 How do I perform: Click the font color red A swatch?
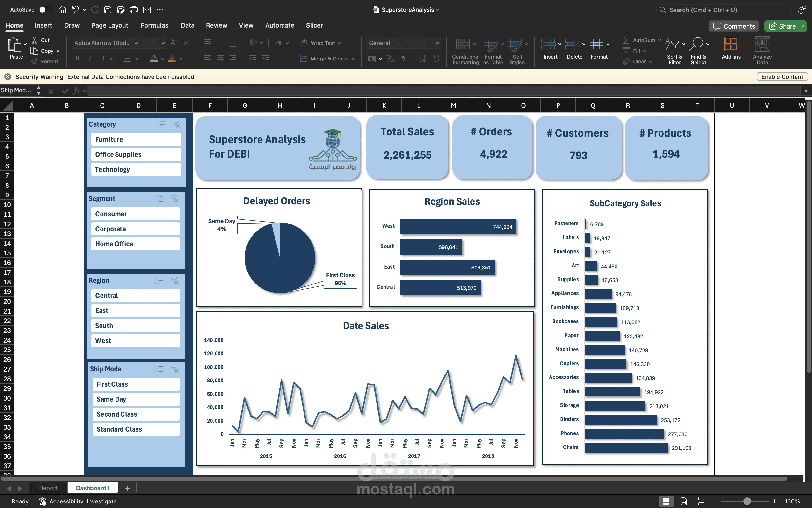172,59
